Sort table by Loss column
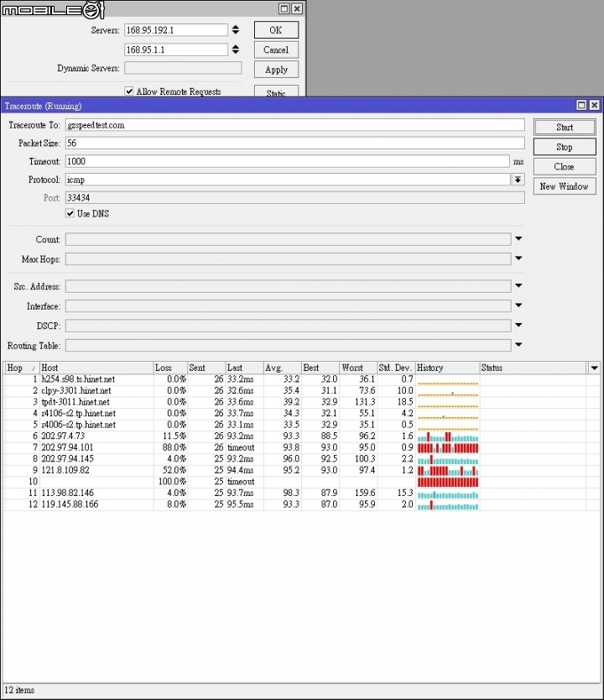 pos(170,368)
